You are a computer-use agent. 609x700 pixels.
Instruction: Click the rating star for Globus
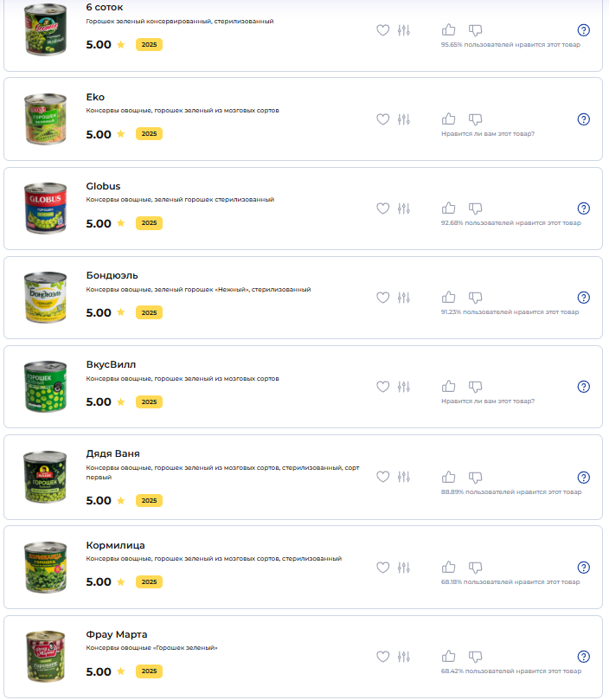[120, 222]
